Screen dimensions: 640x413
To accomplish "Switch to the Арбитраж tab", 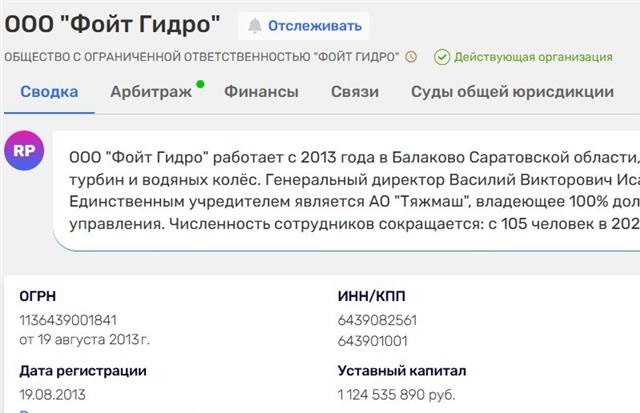I will pyautogui.click(x=152, y=92).
